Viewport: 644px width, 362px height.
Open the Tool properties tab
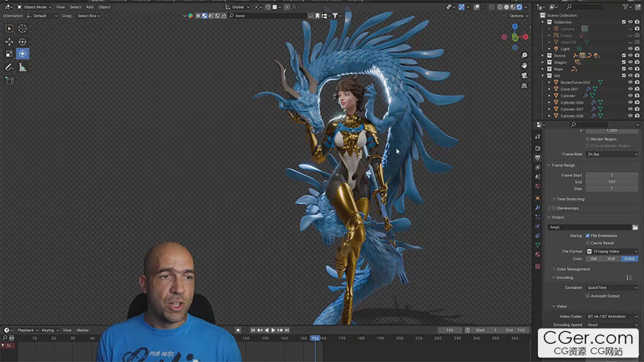[x=538, y=136]
